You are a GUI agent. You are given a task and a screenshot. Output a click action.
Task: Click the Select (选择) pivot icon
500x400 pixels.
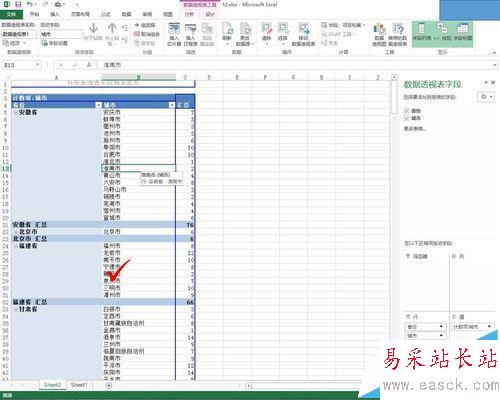(283, 29)
